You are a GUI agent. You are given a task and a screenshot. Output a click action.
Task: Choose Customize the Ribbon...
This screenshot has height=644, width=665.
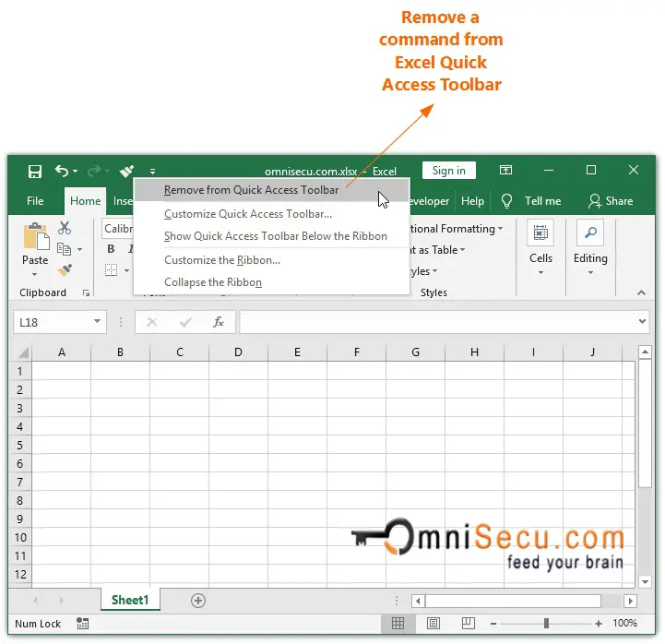point(271,260)
